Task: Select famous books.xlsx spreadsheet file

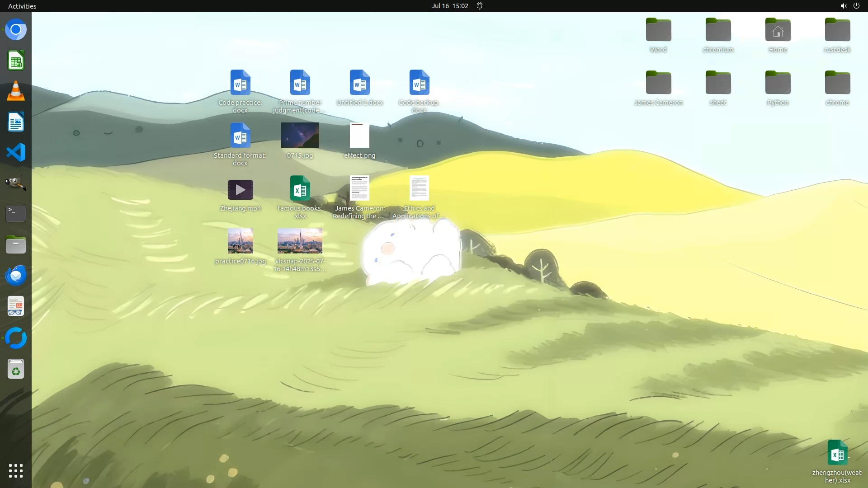Action: [x=300, y=188]
